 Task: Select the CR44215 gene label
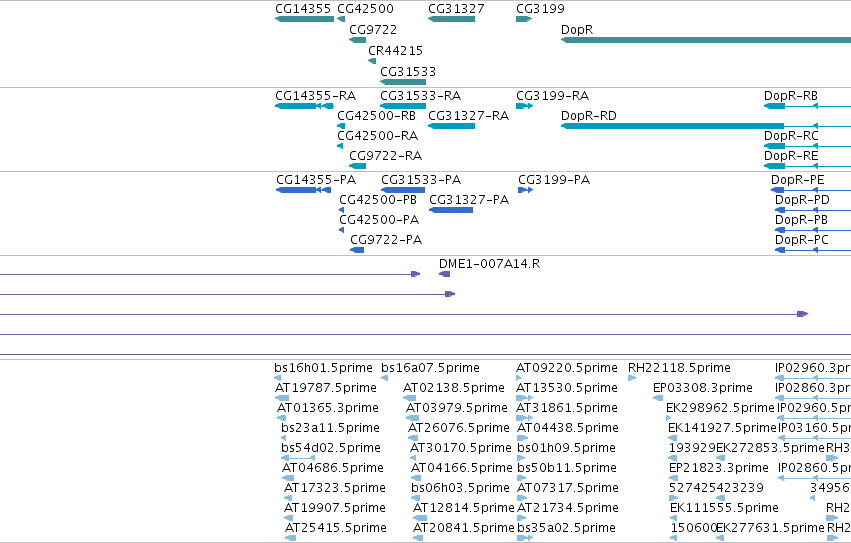coord(395,50)
